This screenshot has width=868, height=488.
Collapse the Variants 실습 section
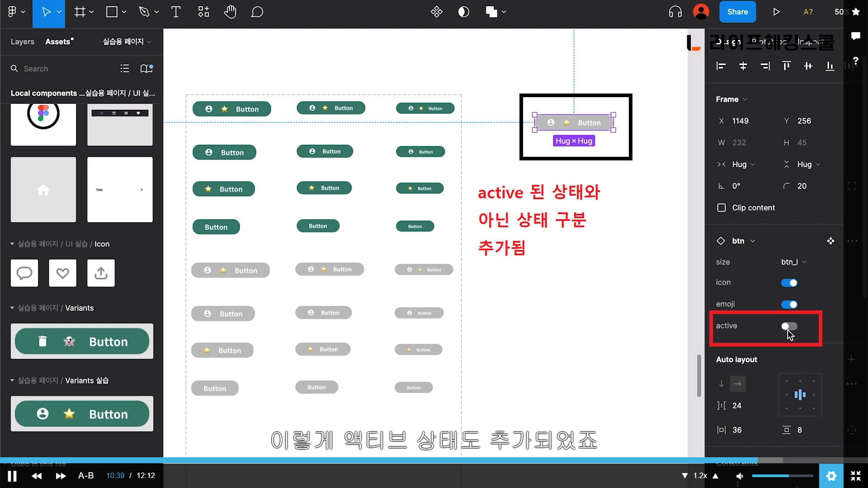[12, 380]
